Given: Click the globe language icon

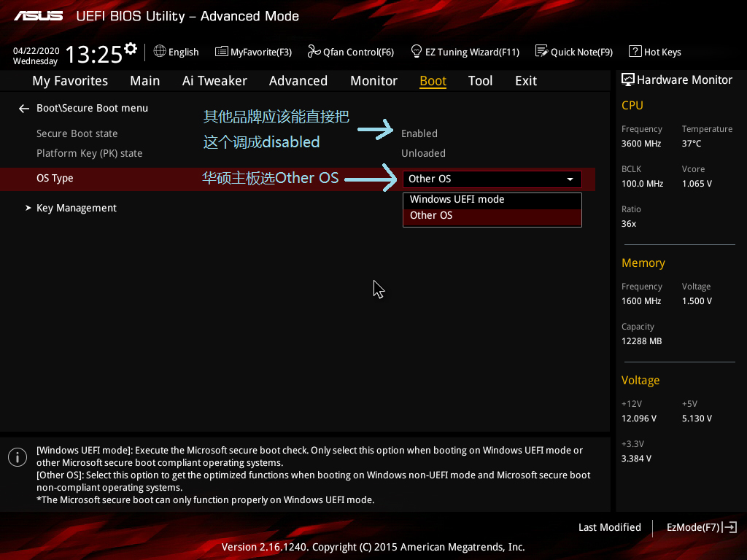Looking at the screenshot, I should (160, 51).
